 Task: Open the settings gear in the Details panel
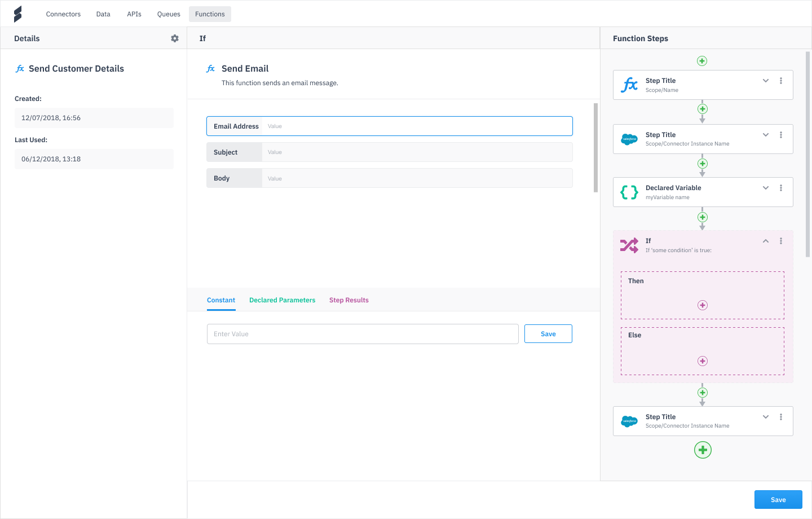pyautogui.click(x=174, y=38)
